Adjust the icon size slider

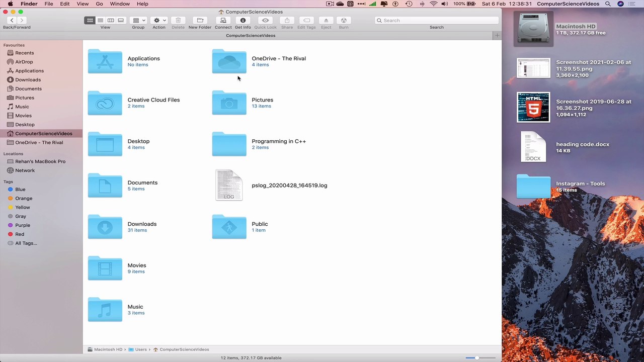tap(477, 358)
